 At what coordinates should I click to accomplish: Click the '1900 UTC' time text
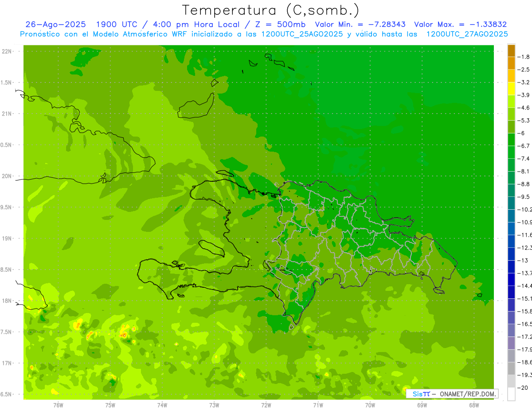point(117,24)
